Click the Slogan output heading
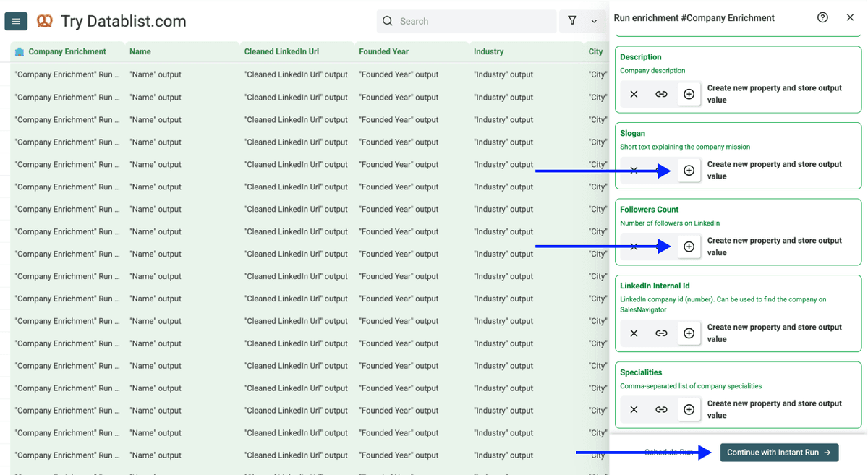 click(632, 134)
